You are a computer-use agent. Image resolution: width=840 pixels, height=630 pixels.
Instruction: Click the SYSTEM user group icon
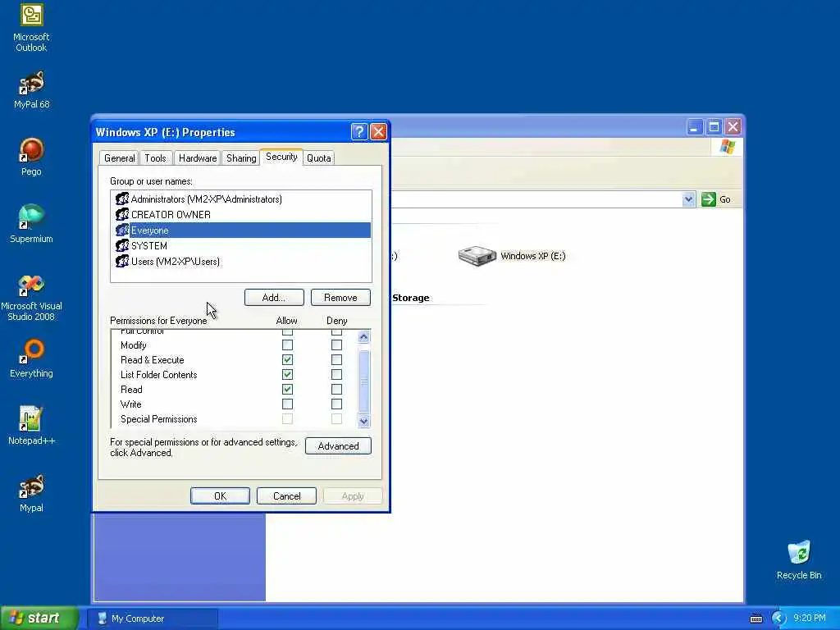tap(122, 245)
